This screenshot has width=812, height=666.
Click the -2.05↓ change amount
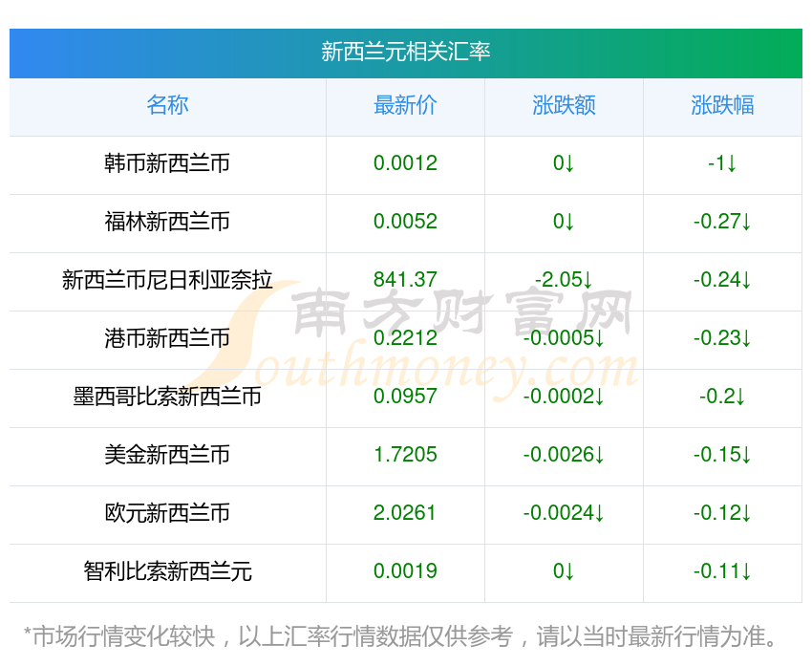(564, 280)
